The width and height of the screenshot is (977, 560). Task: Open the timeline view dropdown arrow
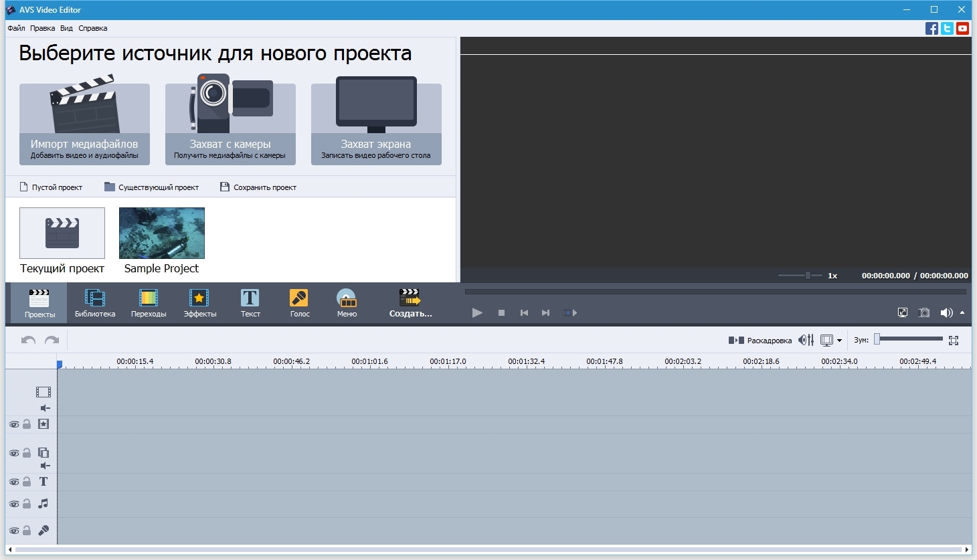click(x=839, y=341)
